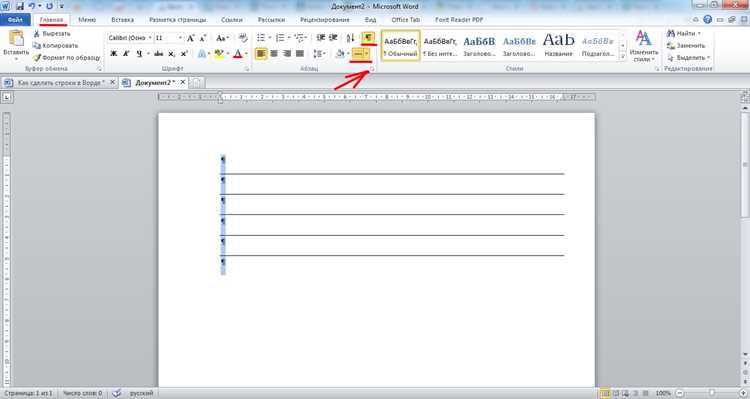Image resolution: width=750 pixels, height=399 pixels.
Task: Open the Файл tab
Action: pyautogui.click(x=15, y=20)
